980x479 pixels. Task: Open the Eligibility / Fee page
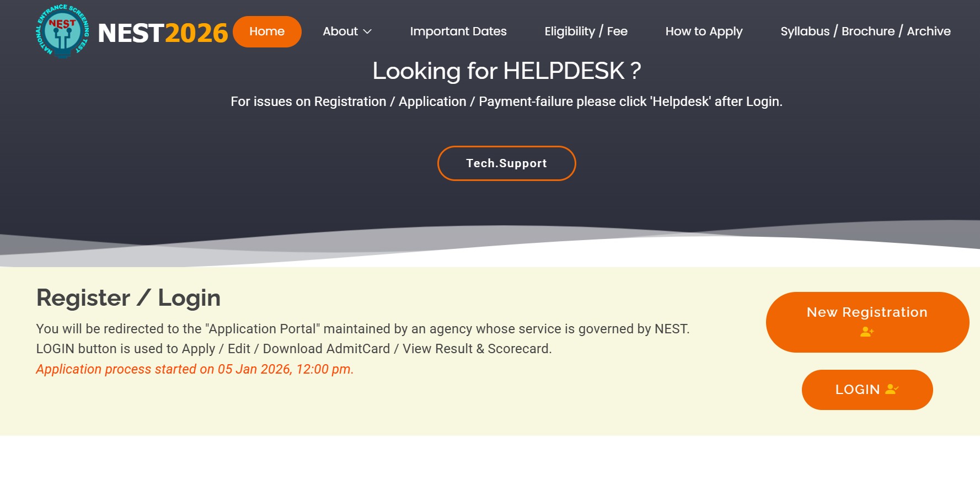[x=586, y=31]
